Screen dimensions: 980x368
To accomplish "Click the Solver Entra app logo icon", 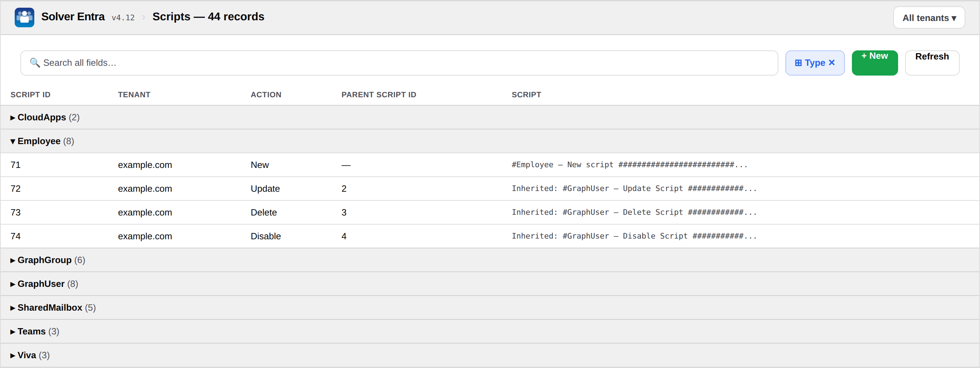I will click(24, 17).
